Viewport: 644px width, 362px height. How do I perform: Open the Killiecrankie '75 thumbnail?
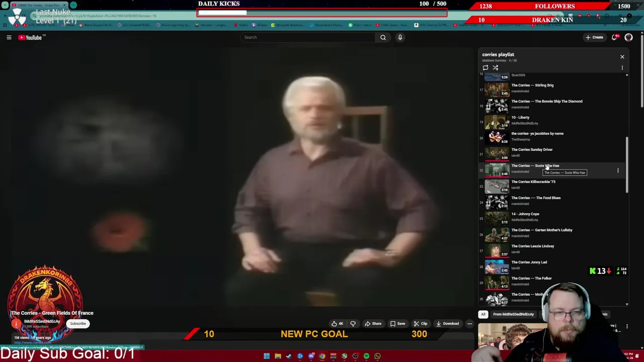point(497,186)
